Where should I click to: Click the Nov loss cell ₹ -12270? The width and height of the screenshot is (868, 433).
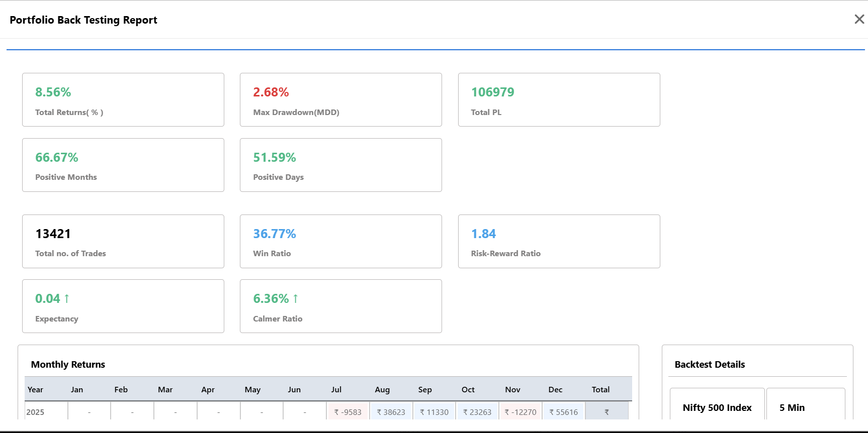520,412
